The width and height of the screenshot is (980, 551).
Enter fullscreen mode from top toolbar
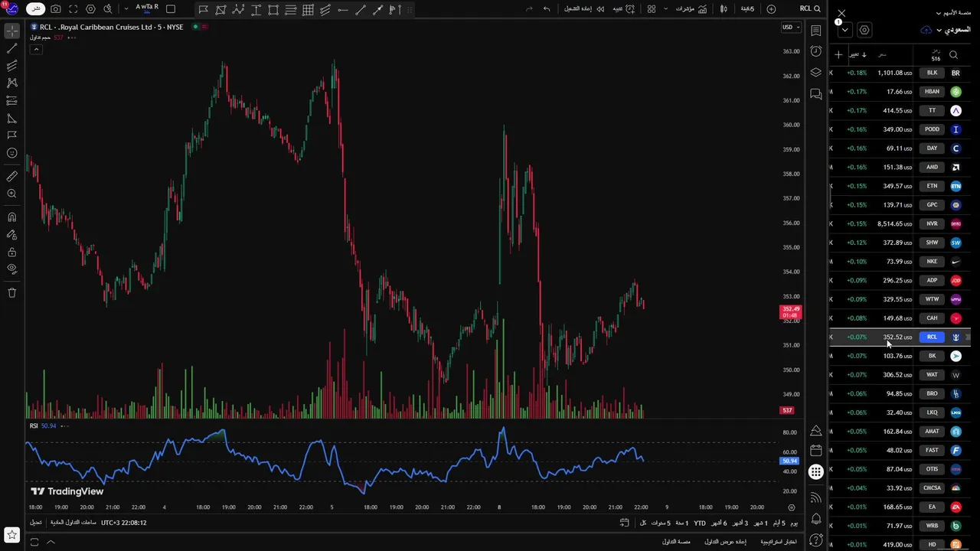coord(73,9)
